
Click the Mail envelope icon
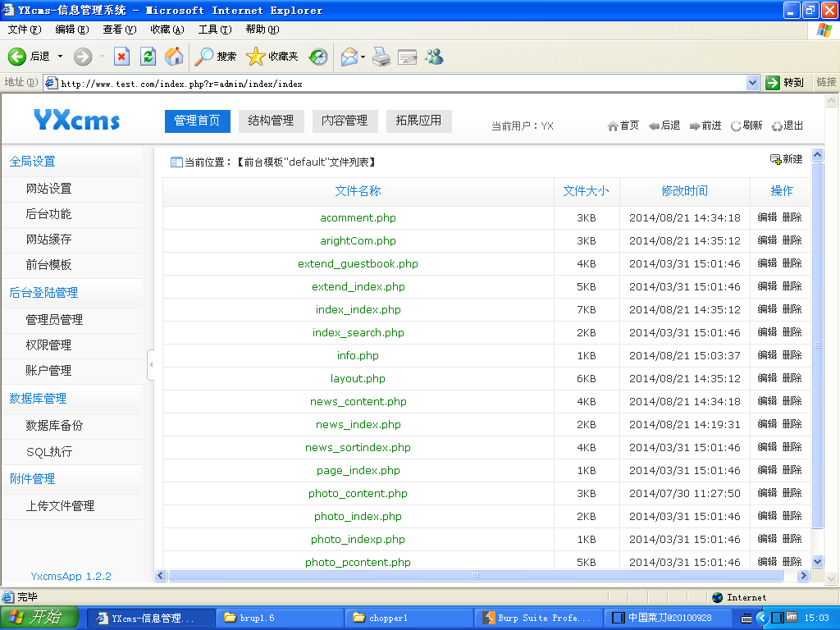tap(349, 57)
